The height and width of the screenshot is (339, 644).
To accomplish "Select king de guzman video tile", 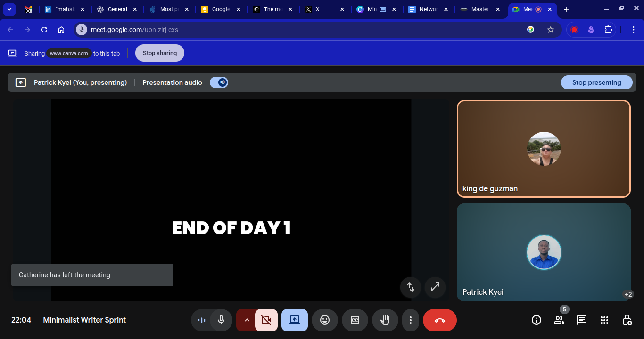I will tap(544, 149).
